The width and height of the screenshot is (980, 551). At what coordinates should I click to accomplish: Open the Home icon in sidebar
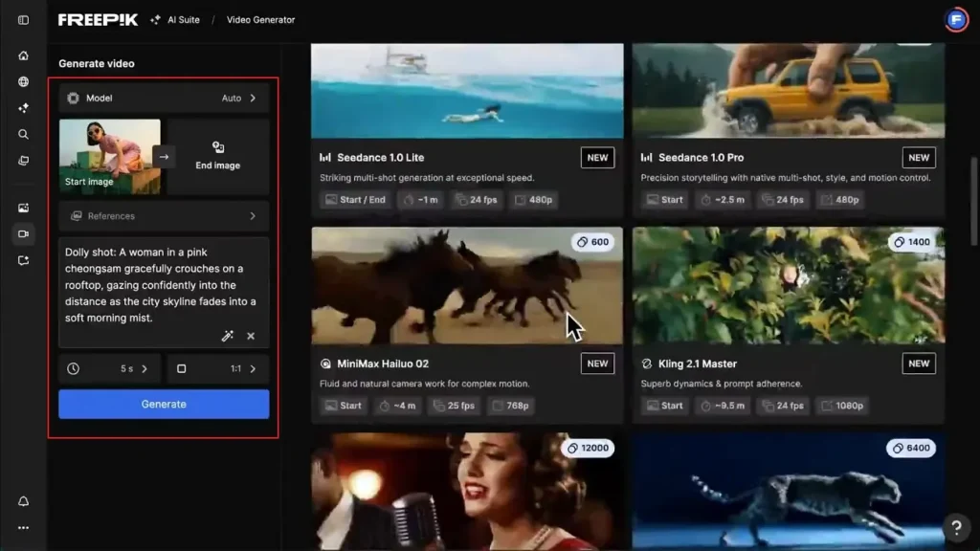coord(23,55)
